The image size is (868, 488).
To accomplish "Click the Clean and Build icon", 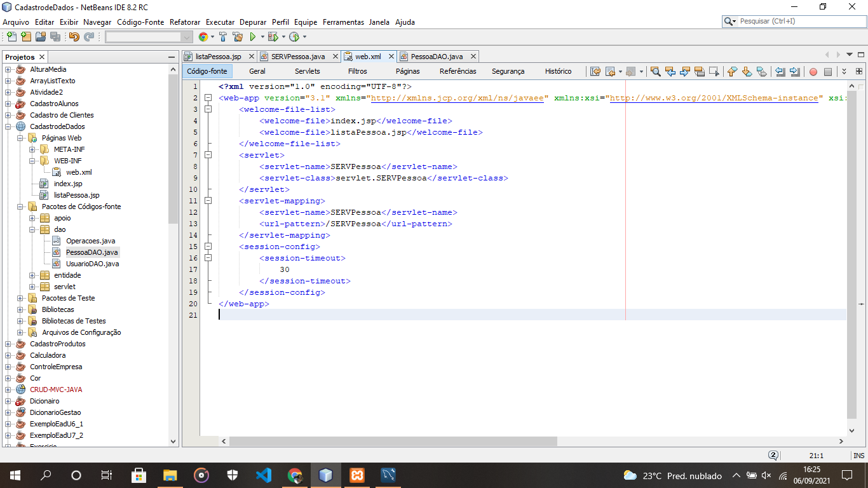I will point(238,37).
